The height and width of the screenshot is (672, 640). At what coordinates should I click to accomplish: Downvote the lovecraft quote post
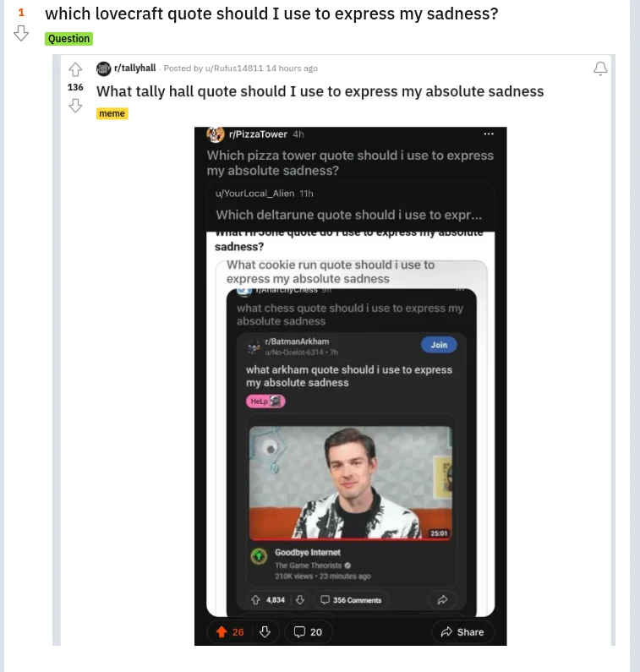pos(22,33)
